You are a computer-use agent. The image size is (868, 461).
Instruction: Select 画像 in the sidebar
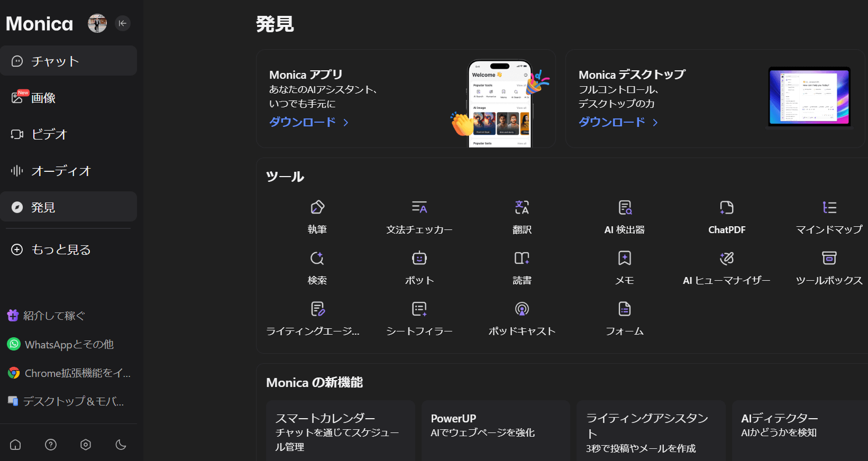(x=69, y=97)
